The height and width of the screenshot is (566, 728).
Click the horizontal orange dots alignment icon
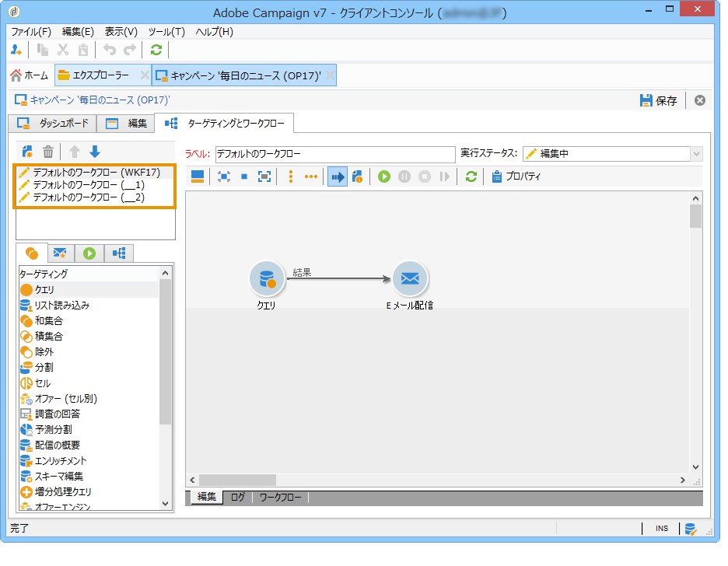pyautogui.click(x=311, y=176)
